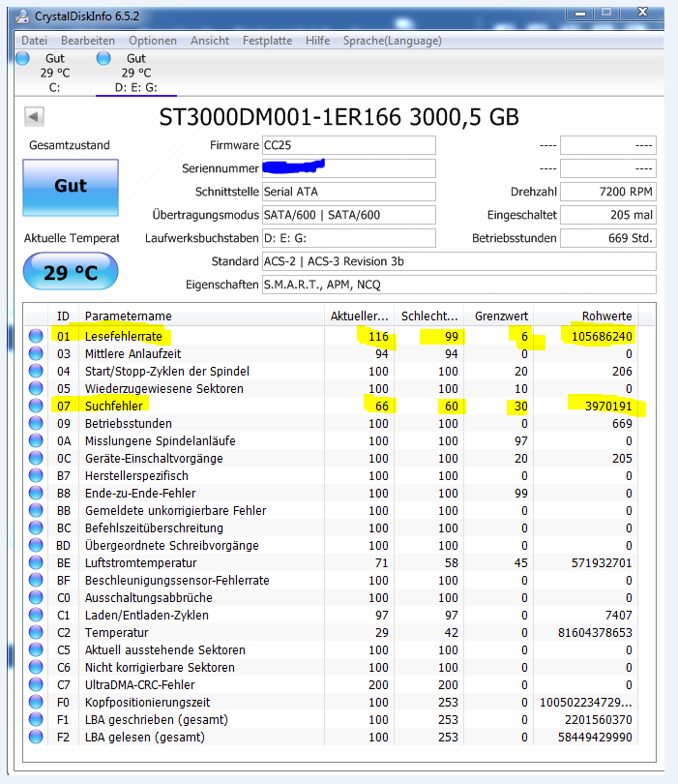Click the raw value 3970191
Screen dimensions: 678x784
[608, 406]
